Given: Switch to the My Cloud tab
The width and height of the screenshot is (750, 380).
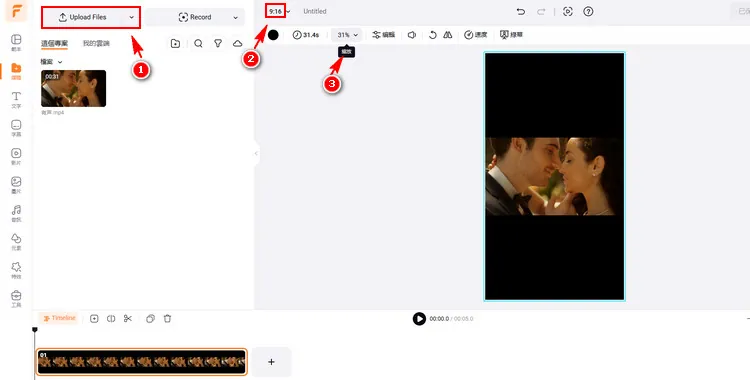Looking at the screenshot, I should click(96, 44).
